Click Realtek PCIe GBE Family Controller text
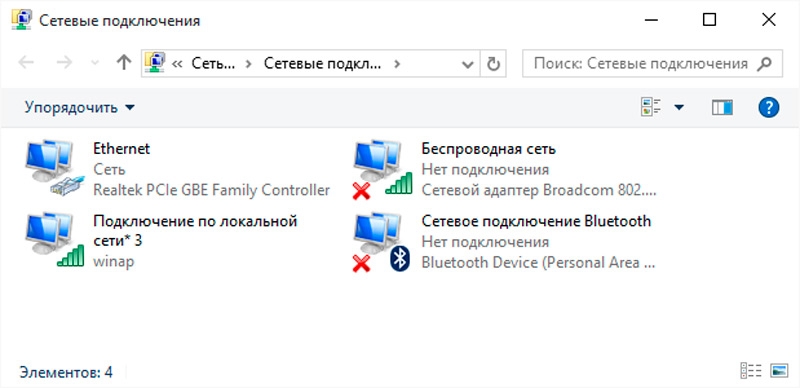The image size is (800, 388). click(212, 190)
